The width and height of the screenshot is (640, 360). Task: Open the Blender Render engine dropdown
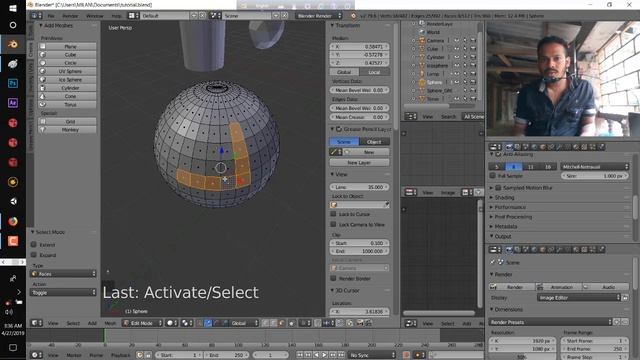319,16
